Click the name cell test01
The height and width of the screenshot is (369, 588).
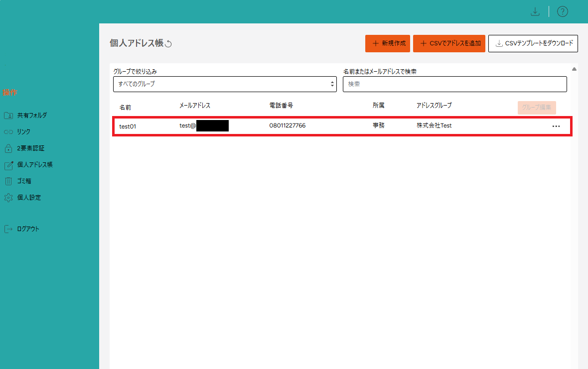pyautogui.click(x=128, y=126)
